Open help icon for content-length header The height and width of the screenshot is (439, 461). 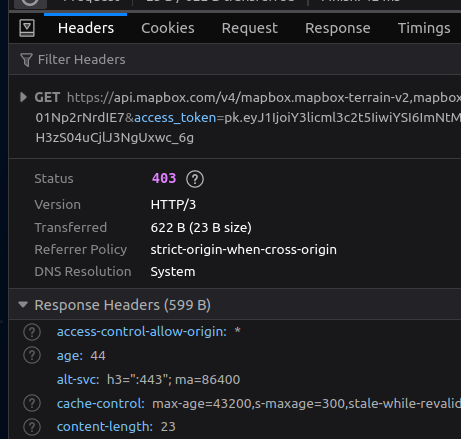[x=32, y=427]
